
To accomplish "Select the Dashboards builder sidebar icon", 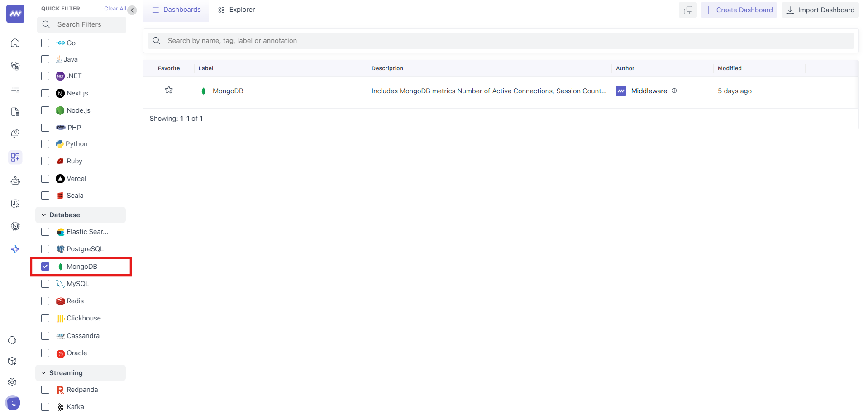I will 15,157.
